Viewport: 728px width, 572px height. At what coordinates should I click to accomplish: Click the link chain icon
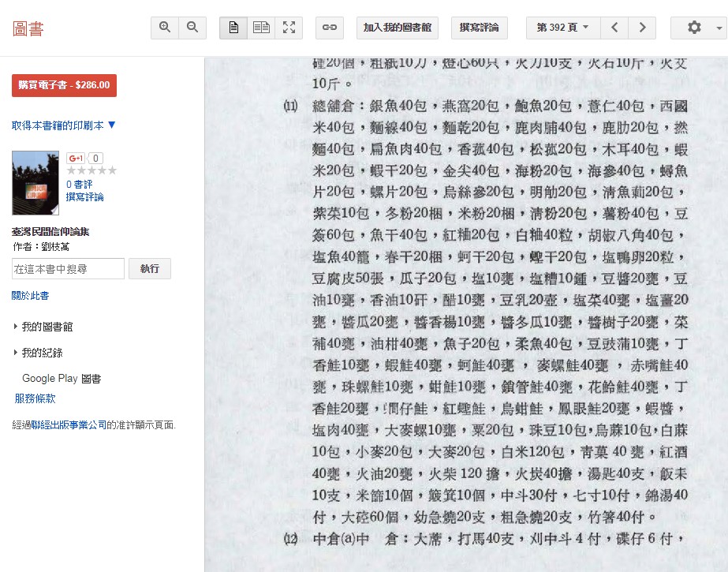(x=330, y=28)
